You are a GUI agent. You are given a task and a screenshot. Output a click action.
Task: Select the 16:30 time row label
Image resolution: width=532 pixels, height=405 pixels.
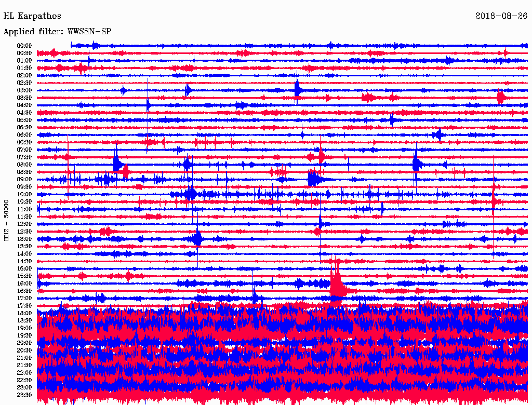(24, 291)
